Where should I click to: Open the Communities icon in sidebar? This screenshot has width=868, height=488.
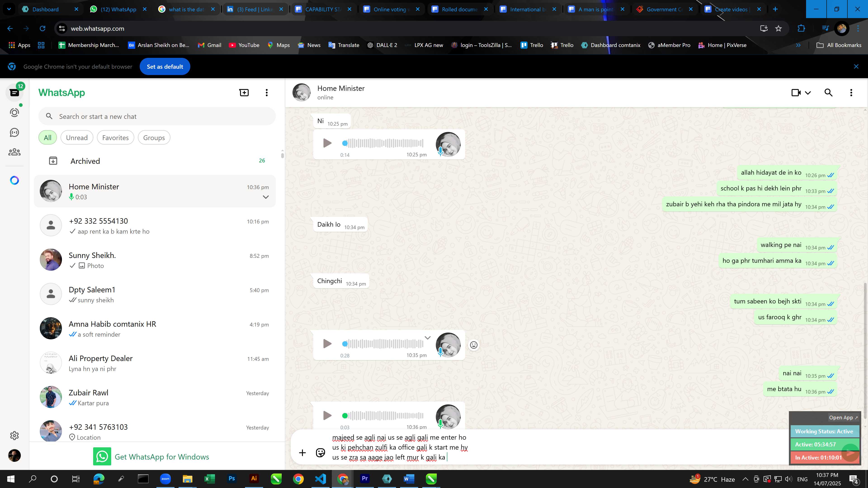14,152
